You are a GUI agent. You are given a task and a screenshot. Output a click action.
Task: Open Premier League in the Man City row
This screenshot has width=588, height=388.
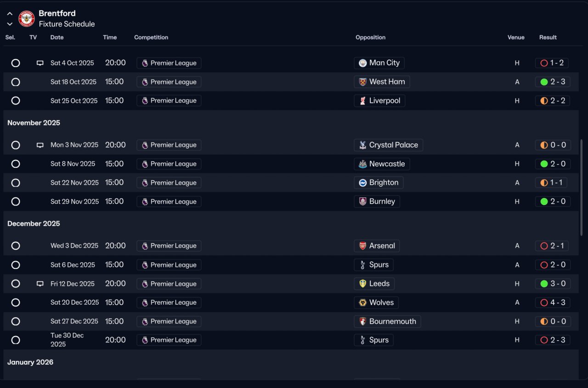[169, 63]
